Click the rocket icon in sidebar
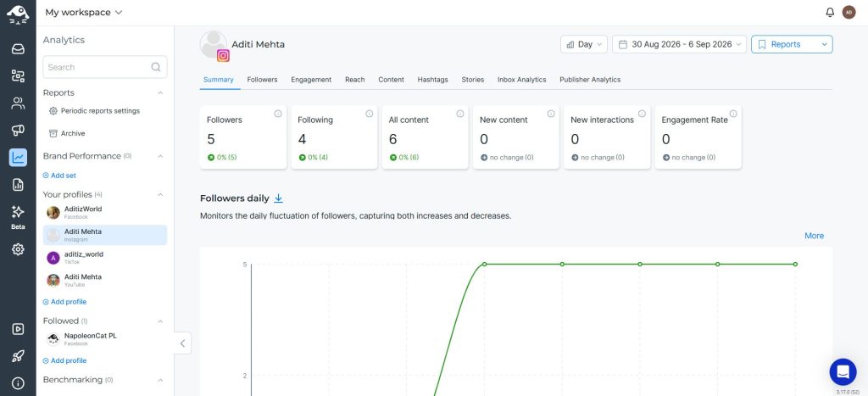This screenshot has height=396, width=868. click(18, 356)
